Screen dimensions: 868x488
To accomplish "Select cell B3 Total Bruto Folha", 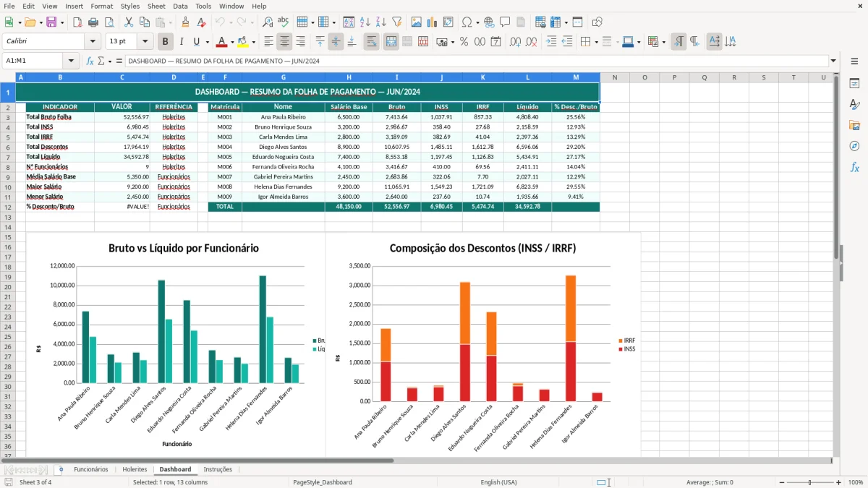I will [x=60, y=116].
